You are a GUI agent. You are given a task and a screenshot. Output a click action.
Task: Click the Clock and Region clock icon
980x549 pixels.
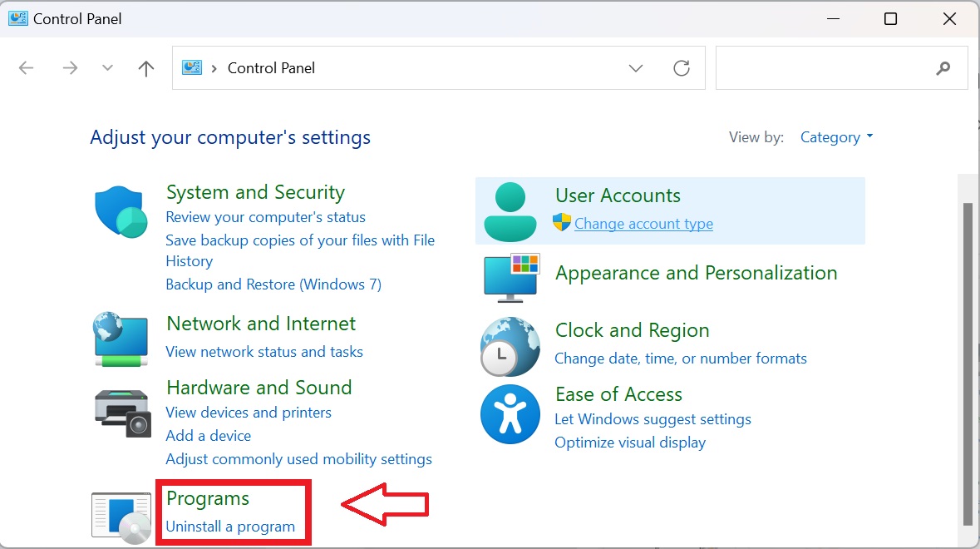(x=510, y=344)
